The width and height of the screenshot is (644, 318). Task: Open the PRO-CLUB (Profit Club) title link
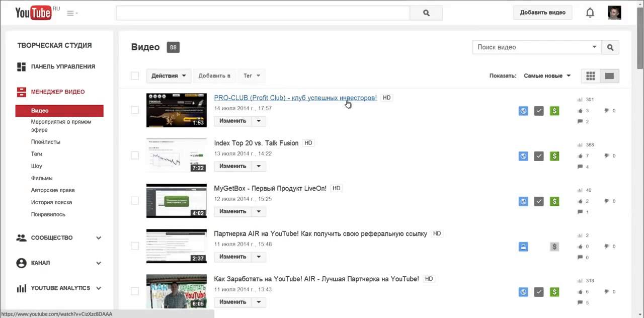[295, 98]
